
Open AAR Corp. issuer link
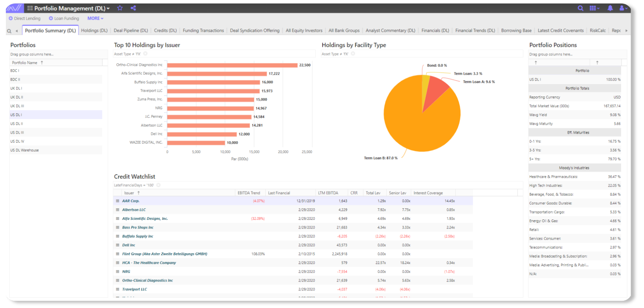[131, 201]
